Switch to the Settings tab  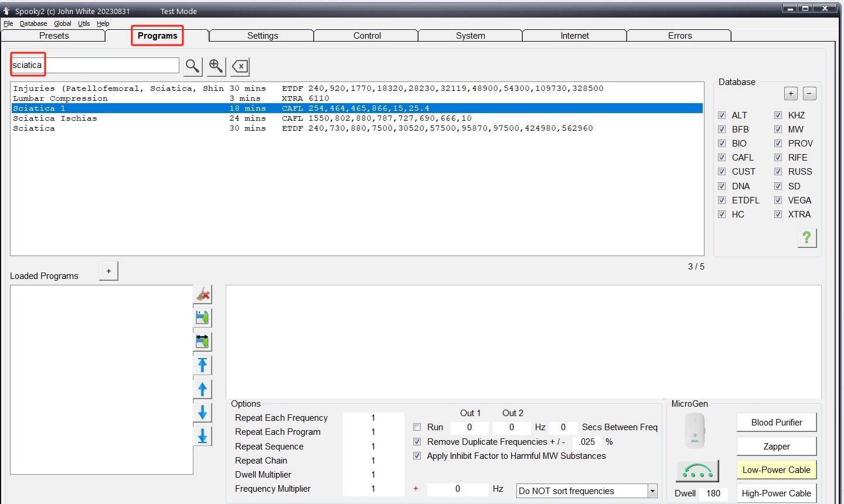click(263, 36)
